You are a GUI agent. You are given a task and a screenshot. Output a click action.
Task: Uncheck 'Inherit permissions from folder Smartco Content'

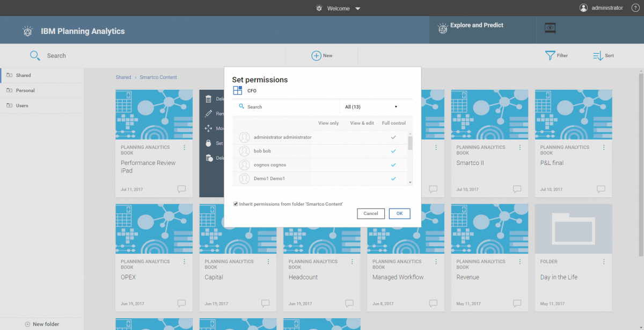pyautogui.click(x=235, y=204)
